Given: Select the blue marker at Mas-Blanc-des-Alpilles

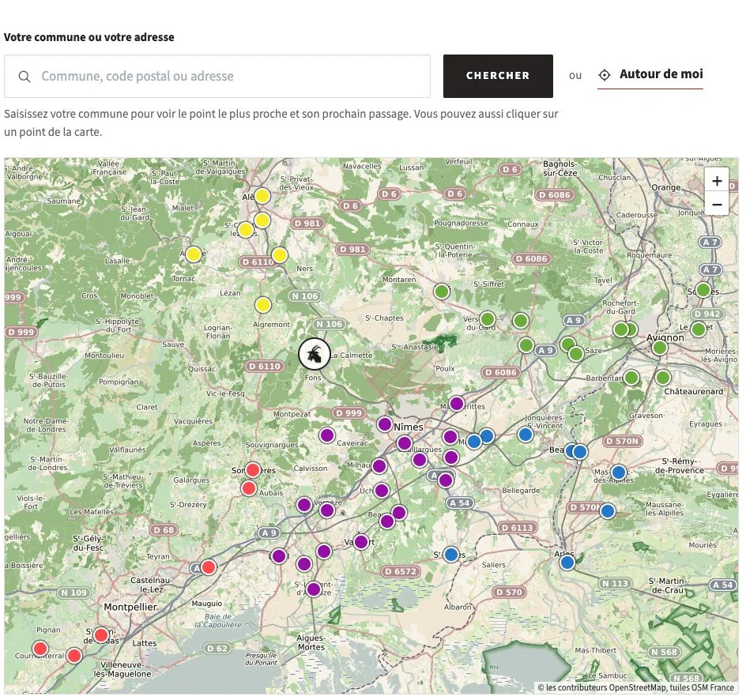Looking at the screenshot, I should click(x=619, y=472).
